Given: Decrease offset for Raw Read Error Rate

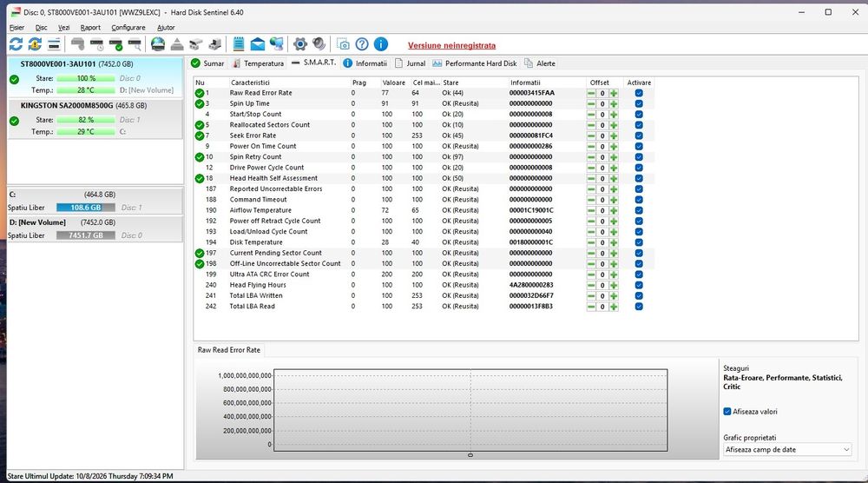Looking at the screenshot, I should 591,93.
